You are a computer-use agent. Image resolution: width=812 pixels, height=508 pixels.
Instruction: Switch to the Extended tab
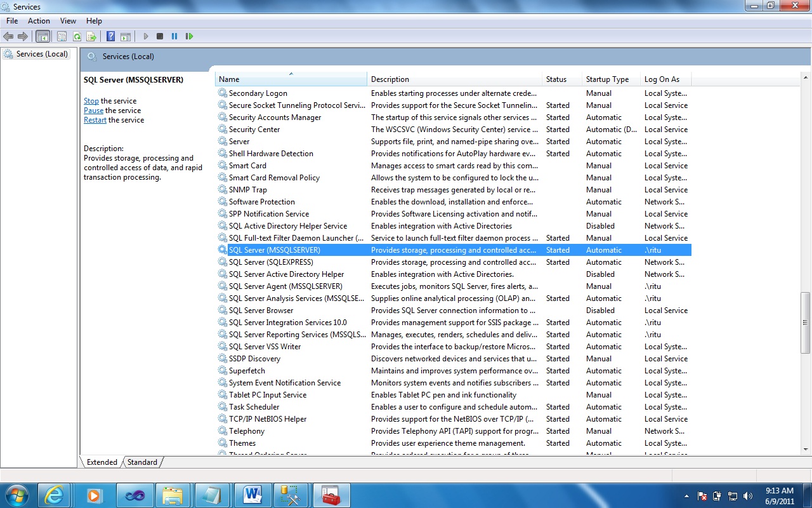102,462
